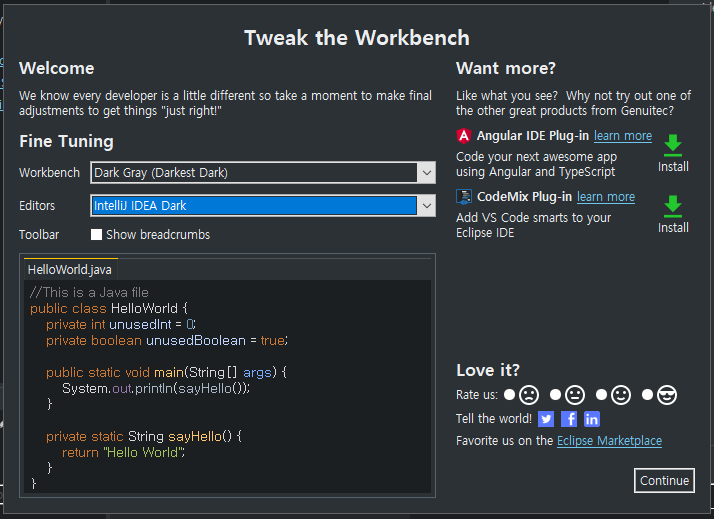Viewport: 714px width, 519px height.
Task: Click the 'CodeMix Plug-in' title
Action: click(524, 197)
